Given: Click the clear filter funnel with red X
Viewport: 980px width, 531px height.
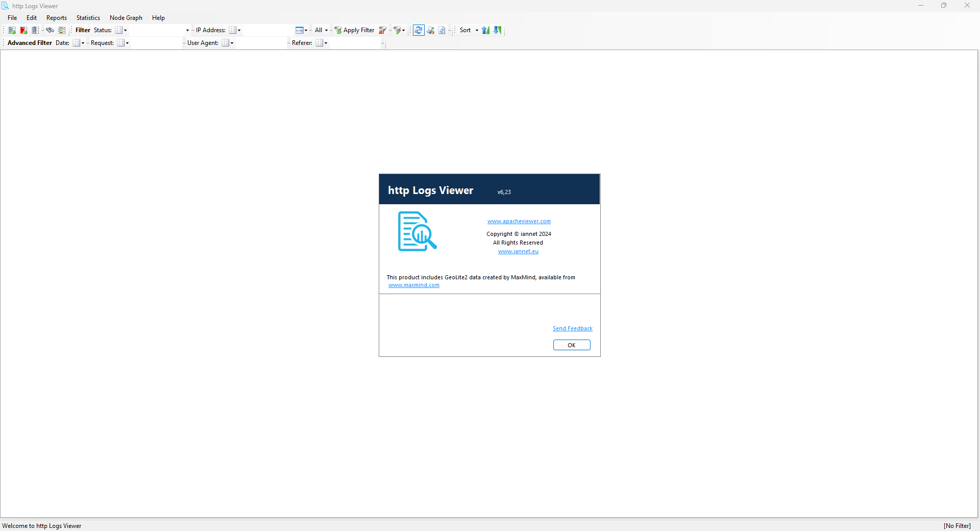Looking at the screenshot, I should [x=382, y=30].
